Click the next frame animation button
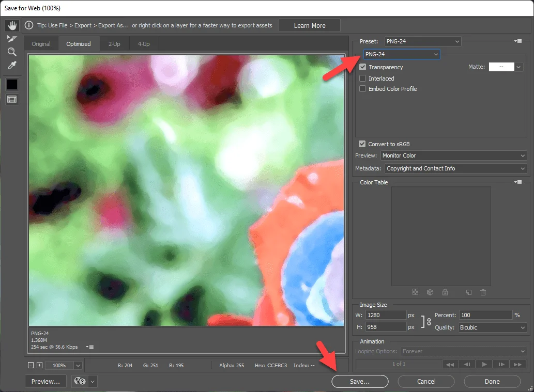This screenshot has width=534, height=392. 501,364
